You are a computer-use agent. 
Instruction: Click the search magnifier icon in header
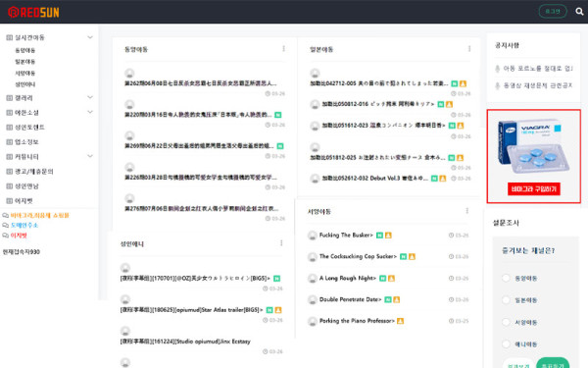pyautogui.click(x=579, y=12)
